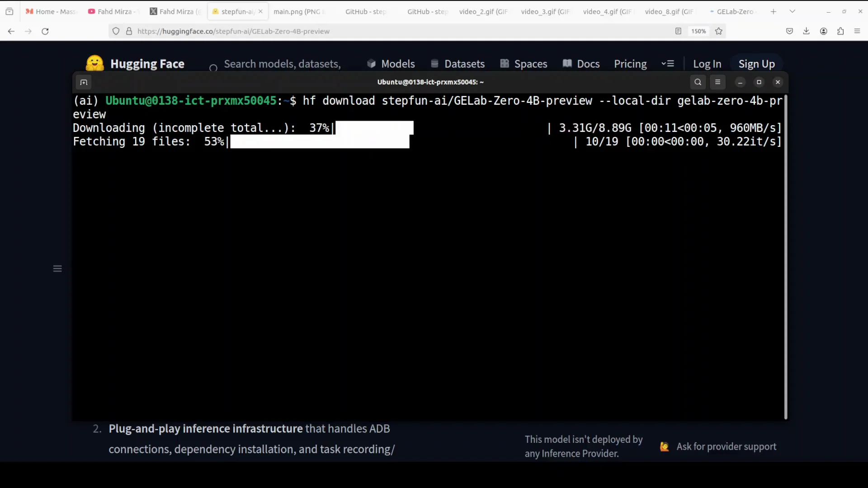The height and width of the screenshot is (488, 868).
Task: Open the terminal search magnifier
Action: point(698,82)
